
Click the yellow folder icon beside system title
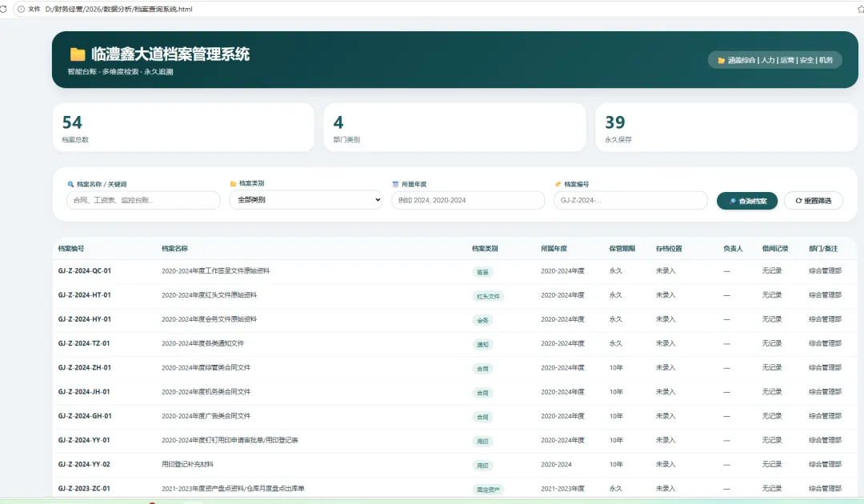(x=78, y=54)
